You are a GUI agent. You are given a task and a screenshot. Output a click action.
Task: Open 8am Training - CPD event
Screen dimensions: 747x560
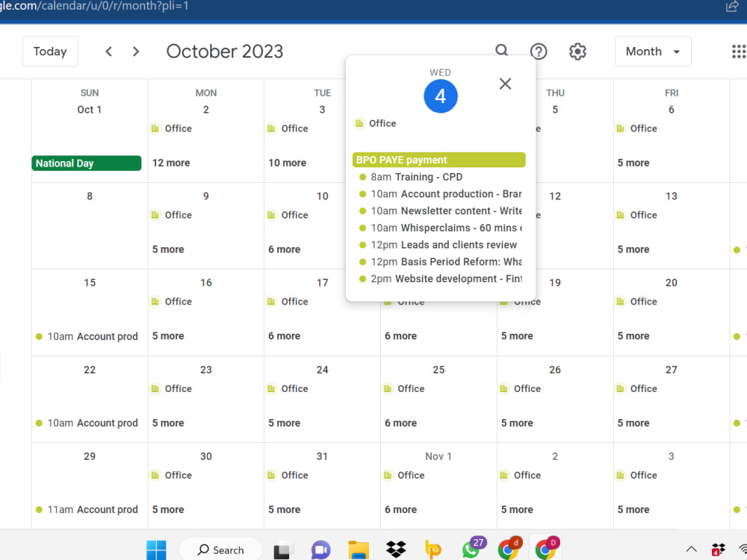(x=438, y=177)
